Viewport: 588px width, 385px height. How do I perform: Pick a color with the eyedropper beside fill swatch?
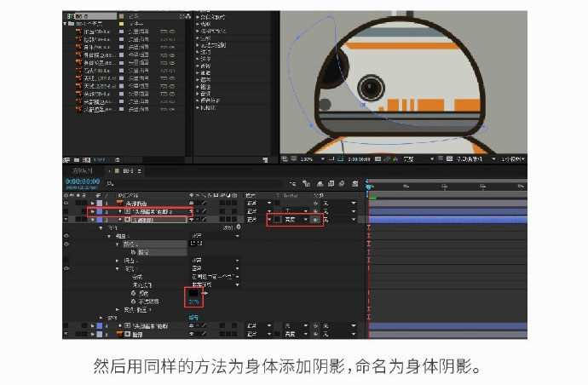(205, 293)
